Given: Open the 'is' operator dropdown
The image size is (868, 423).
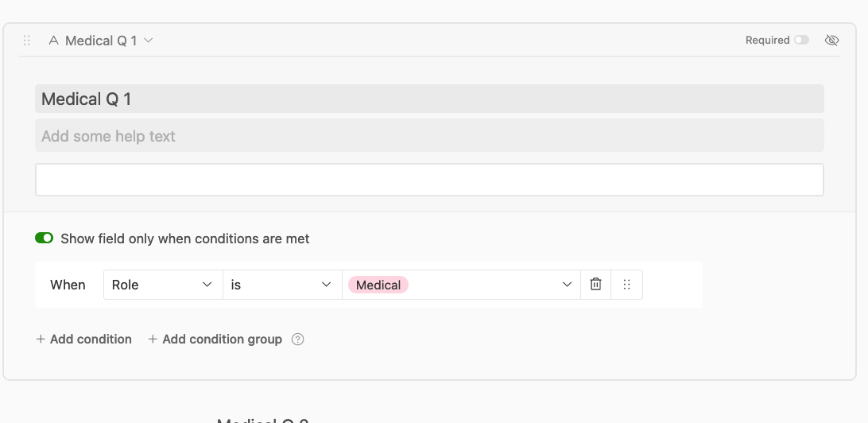Looking at the screenshot, I should 282,285.
